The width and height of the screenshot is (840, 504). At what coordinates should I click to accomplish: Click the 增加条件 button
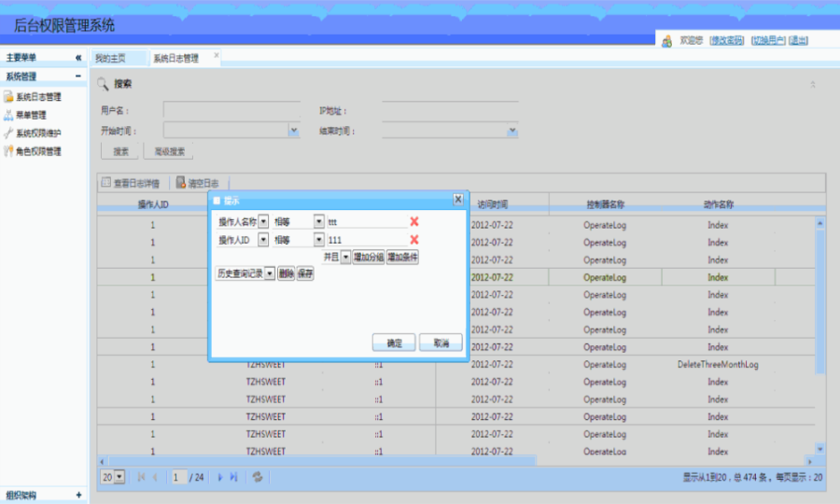[x=403, y=258]
